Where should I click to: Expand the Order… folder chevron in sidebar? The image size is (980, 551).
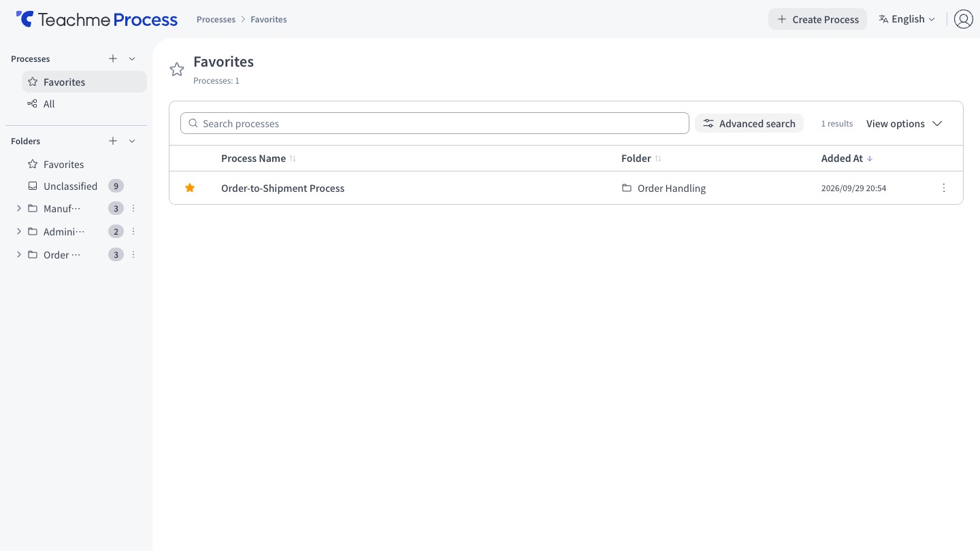click(x=18, y=254)
